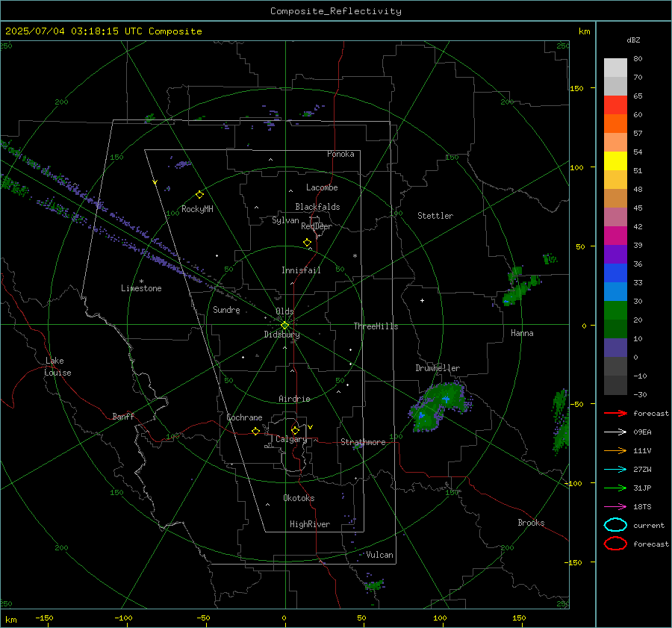
Task: Pick the magenta 39-42 dBZ swatch
Action: click(x=615, y=236)
